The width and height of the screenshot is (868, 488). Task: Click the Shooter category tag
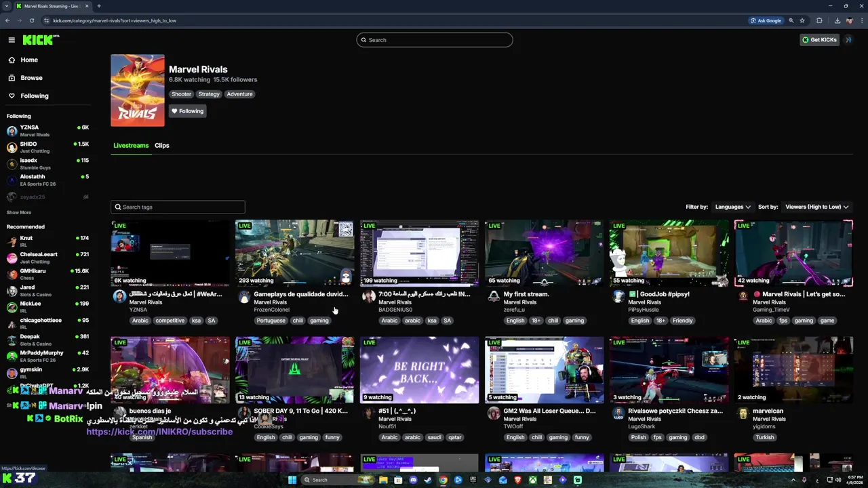click(181, 94)
